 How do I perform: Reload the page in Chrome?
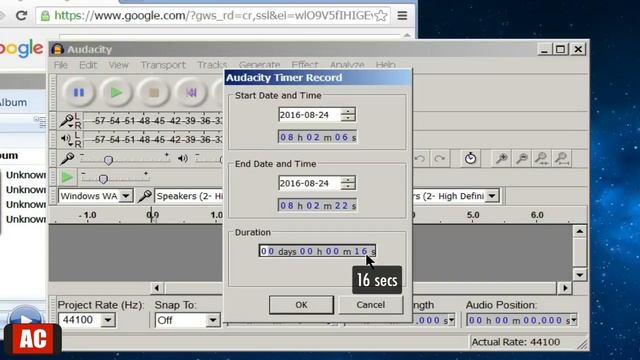(21, 16)
